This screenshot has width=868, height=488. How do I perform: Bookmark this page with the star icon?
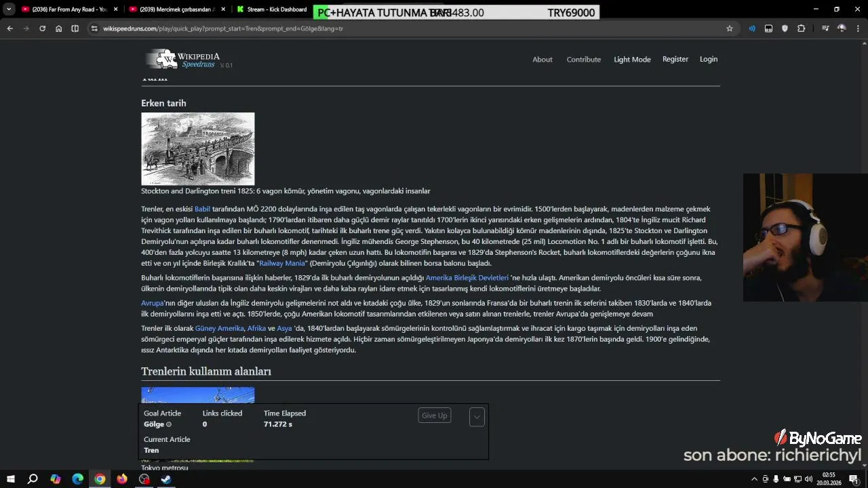730,28
